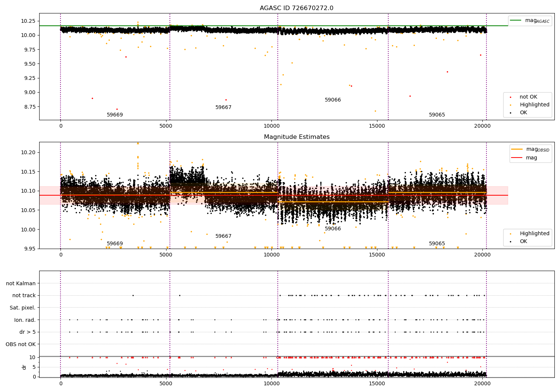Click obsid label 59066 in Magnitude Estimates plot
This screenshot has width=560, height=392.
(x=333, y=229)
